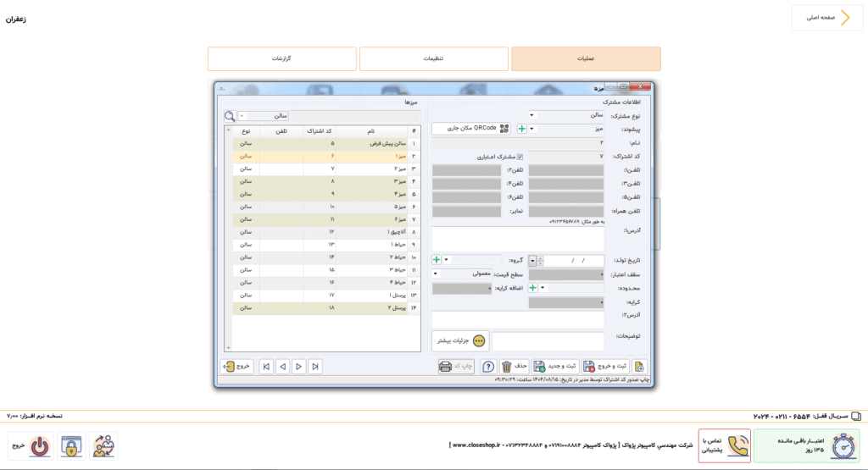Click the حذف trash delete button

click(514, 367)
